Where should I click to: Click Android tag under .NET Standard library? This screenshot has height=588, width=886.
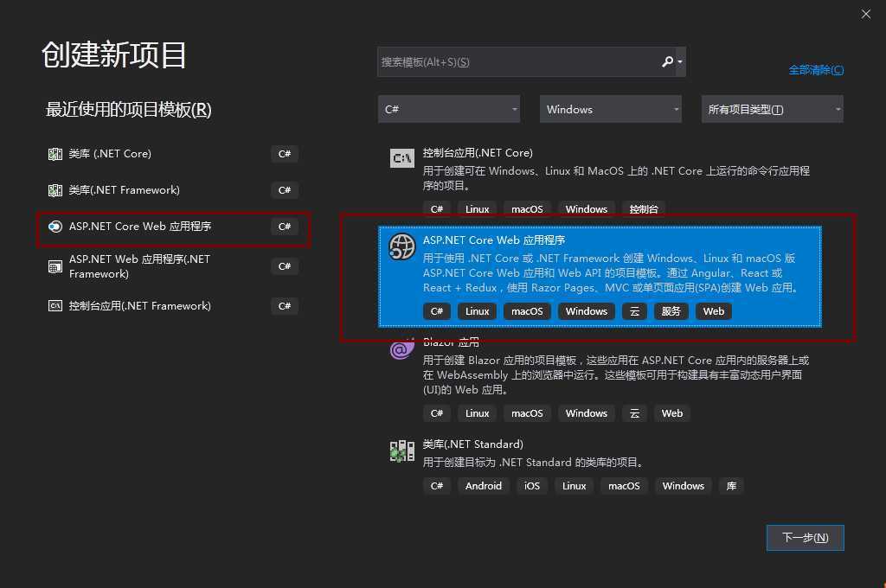[483, 486]
